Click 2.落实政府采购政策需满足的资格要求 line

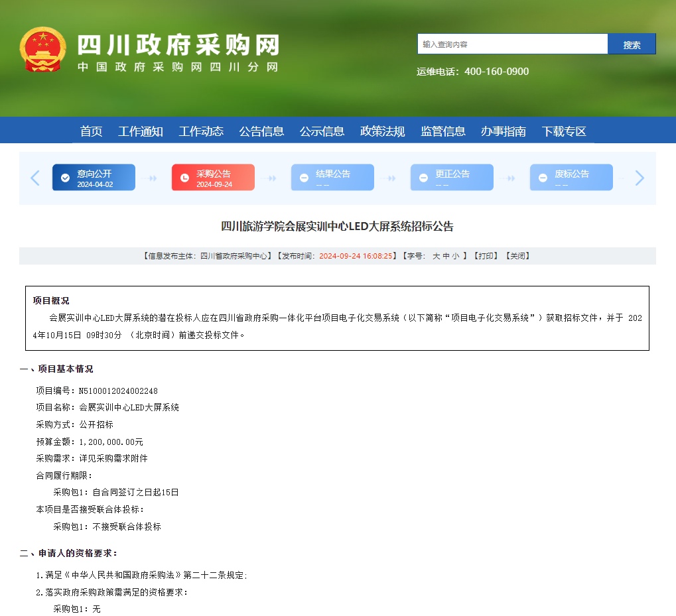click(112, 592)
